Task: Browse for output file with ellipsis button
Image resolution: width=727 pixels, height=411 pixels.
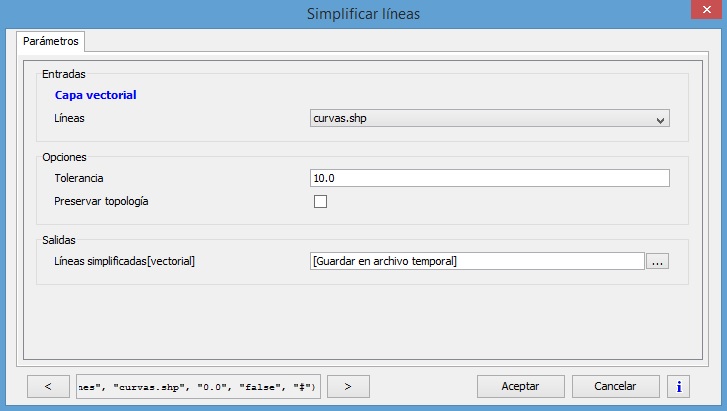Action: [x=657, y=261]
